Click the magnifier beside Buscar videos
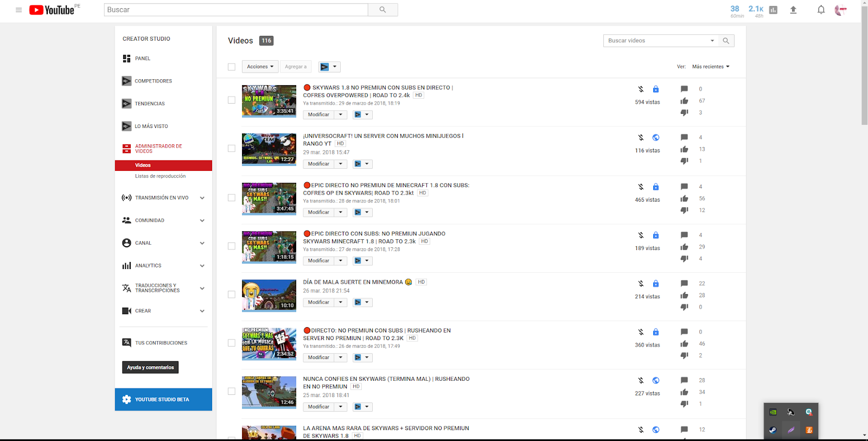This screenshot has height=441, width=868. coord(726,41)
